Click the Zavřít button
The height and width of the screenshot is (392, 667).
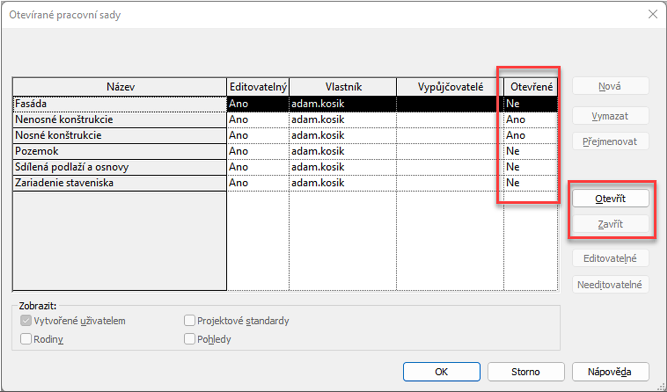click(610, 224)
